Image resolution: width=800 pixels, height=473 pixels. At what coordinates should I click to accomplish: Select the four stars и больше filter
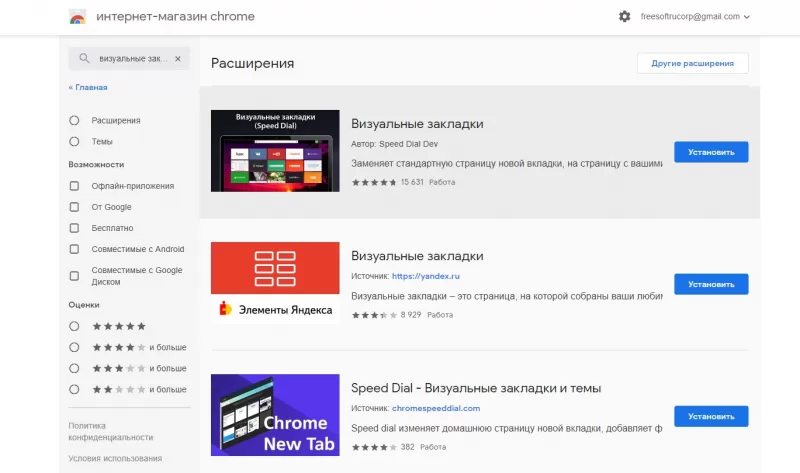coord(74,347)
